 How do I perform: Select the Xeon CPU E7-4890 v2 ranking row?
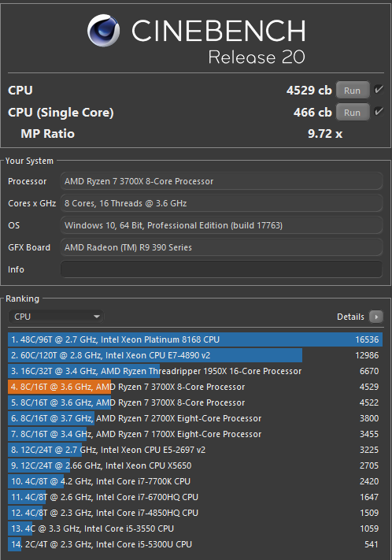tap(195, 355)
